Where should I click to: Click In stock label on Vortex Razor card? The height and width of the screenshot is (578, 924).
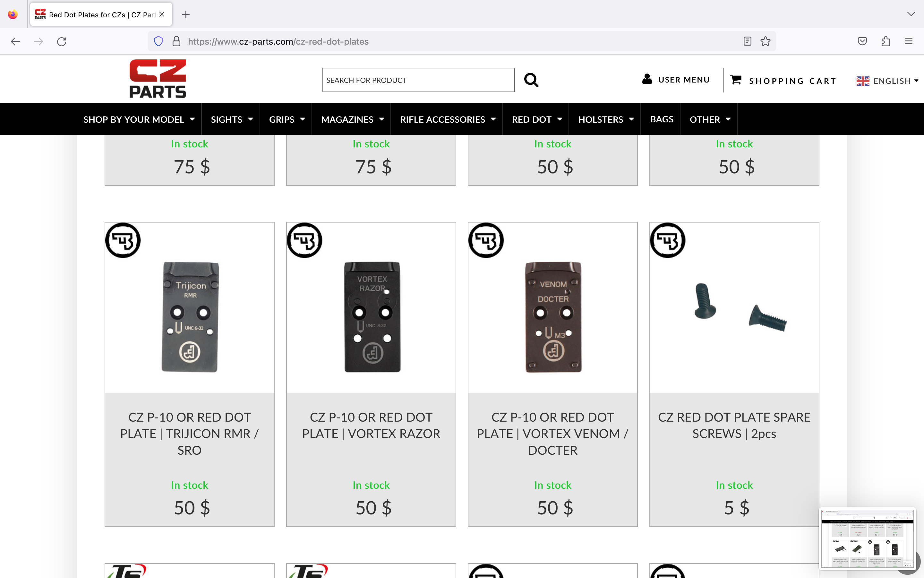coord(371,485)
